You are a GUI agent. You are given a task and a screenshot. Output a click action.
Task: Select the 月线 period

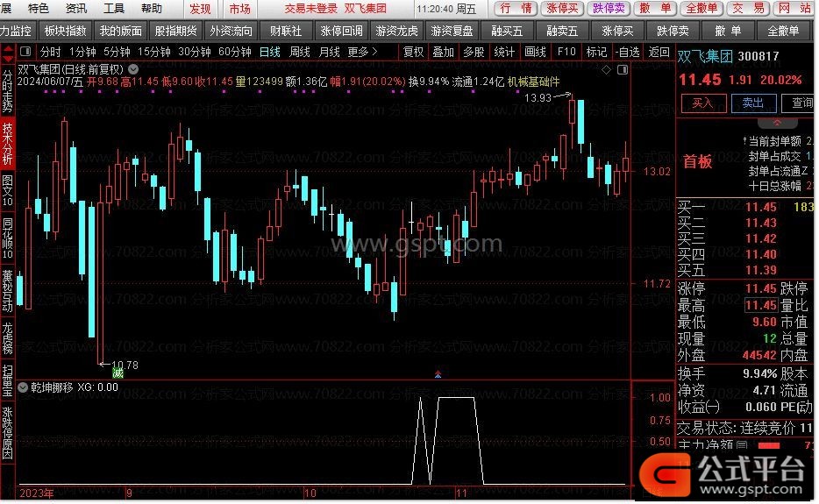coord(330,53)
